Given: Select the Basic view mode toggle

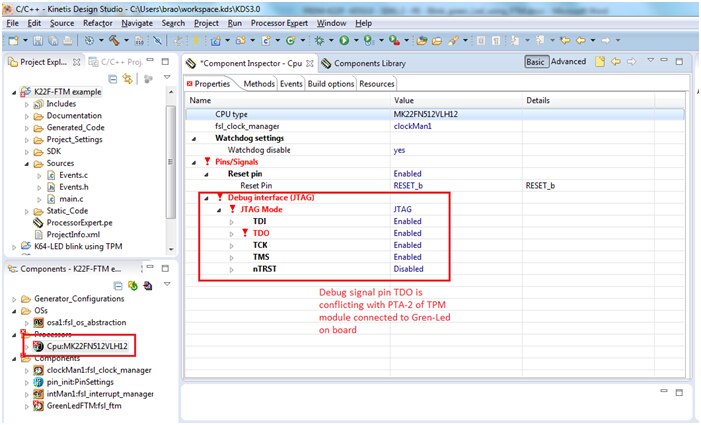Looking at the screenshot, I should (x=537, y=62).
